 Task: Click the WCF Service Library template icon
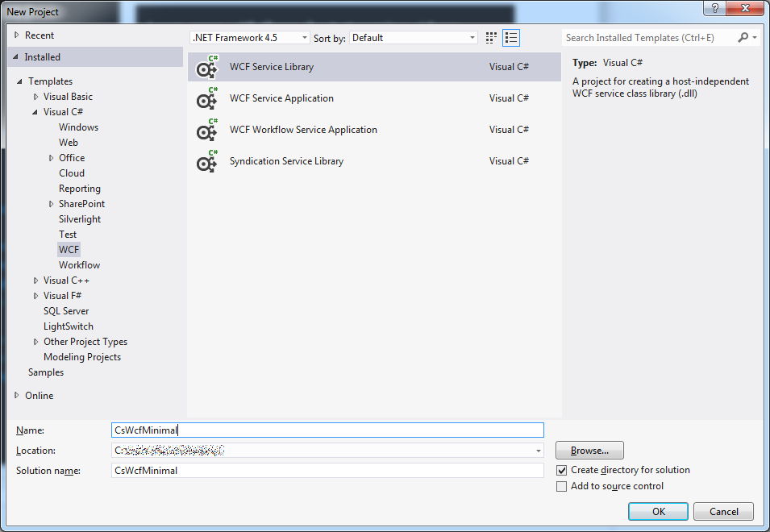[x=204, y=67]
